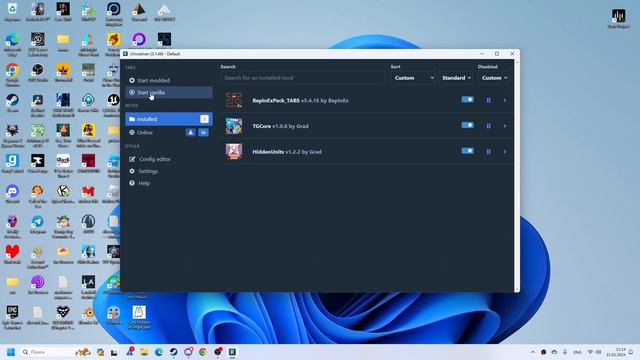This screenshot has width=640, height=360.
Task: Open the Installed mods tab
Action: point(169,119)
